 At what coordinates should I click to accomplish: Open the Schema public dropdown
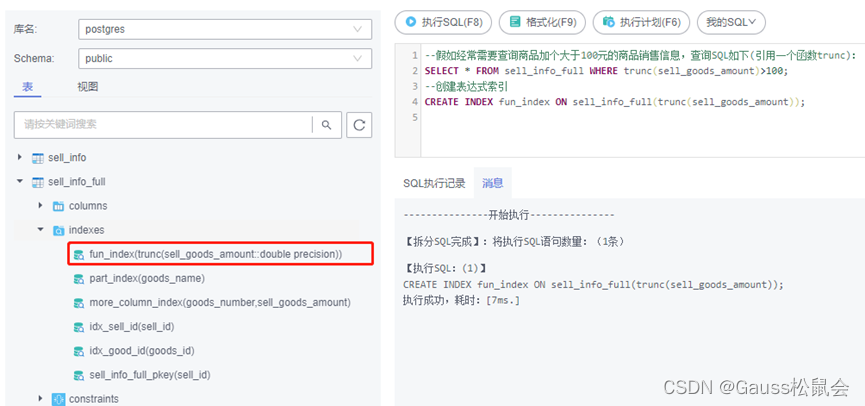point(225,58)
